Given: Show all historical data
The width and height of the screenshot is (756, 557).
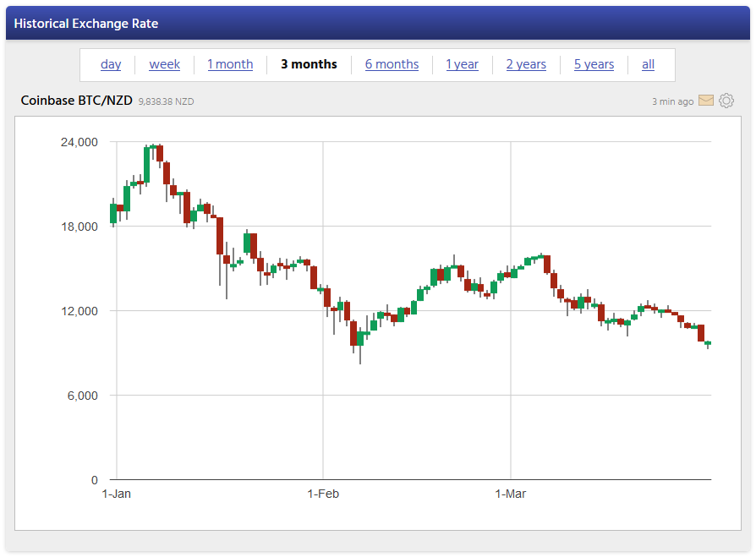Looking at the screenshot, I should (x=648, y=64).
